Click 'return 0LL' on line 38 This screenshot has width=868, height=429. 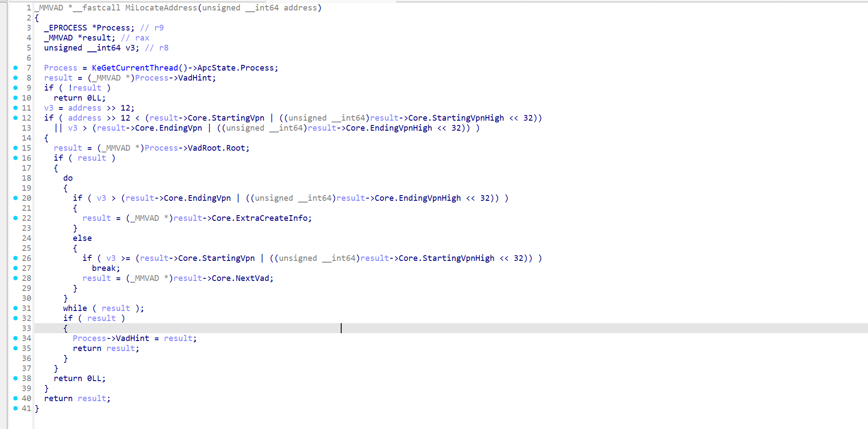click(78, 378)
